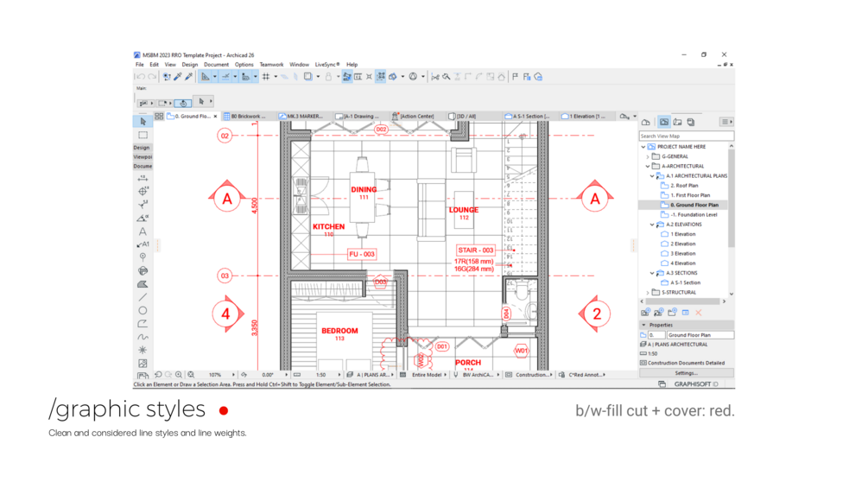
Task: Open the Teamwork menu
Action: 271,65
